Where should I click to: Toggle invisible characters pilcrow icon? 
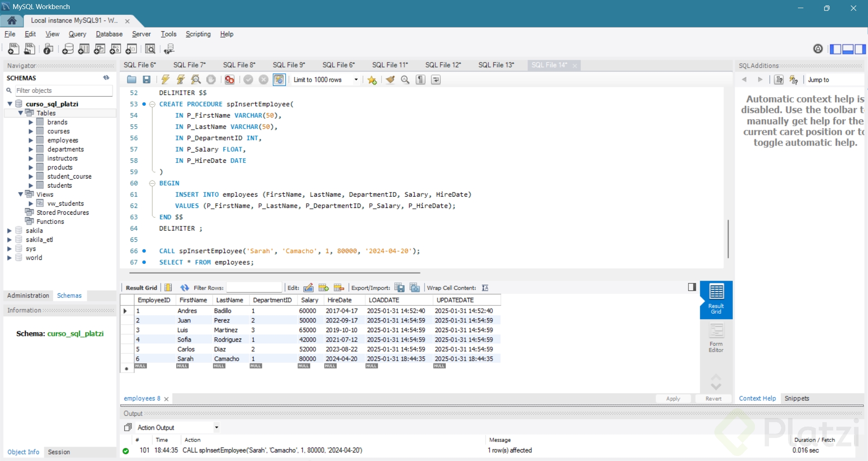pos(421,80)
